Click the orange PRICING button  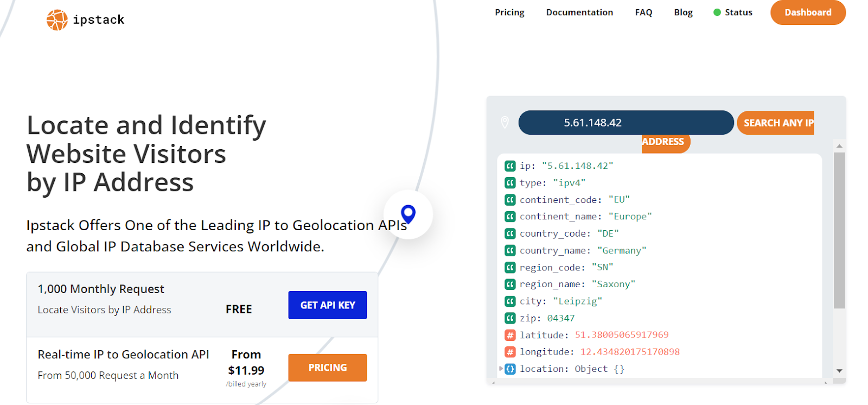pyautogui.click(x=328, y=368)
